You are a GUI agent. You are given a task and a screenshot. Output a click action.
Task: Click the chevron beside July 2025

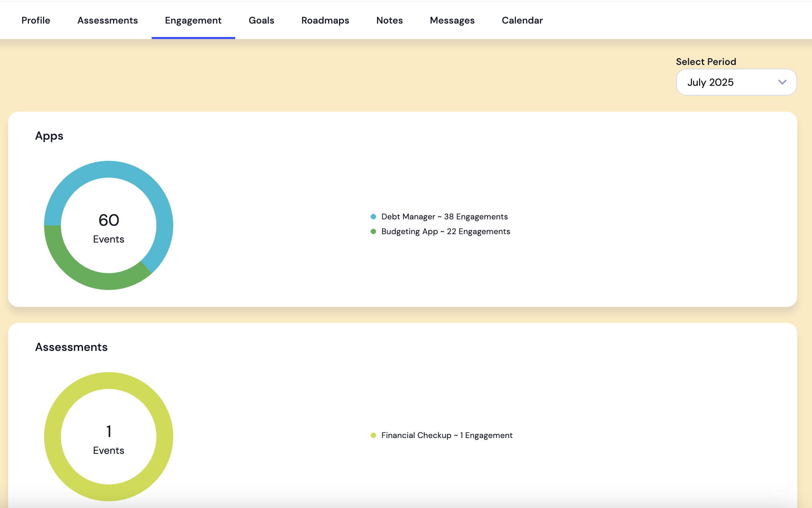pyautogui.click(x=782, y=82)
